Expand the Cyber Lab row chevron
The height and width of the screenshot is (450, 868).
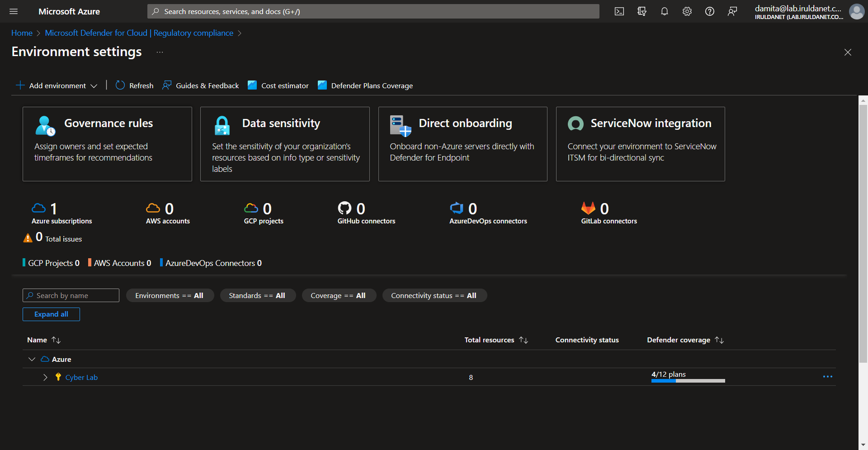(45, 377)
